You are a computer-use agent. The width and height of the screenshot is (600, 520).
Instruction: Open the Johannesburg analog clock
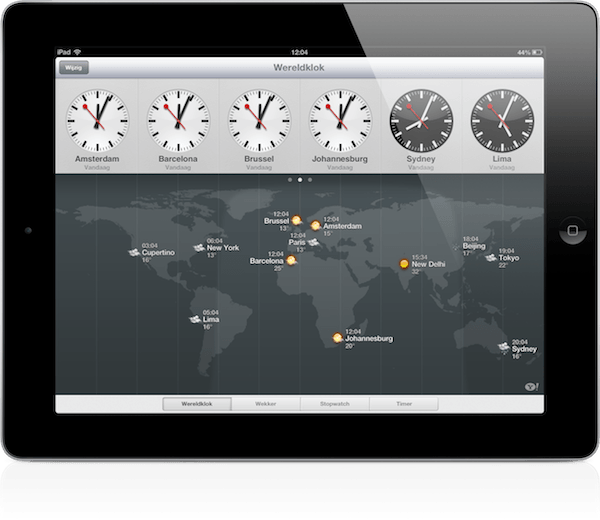click(x=340, y=121)
